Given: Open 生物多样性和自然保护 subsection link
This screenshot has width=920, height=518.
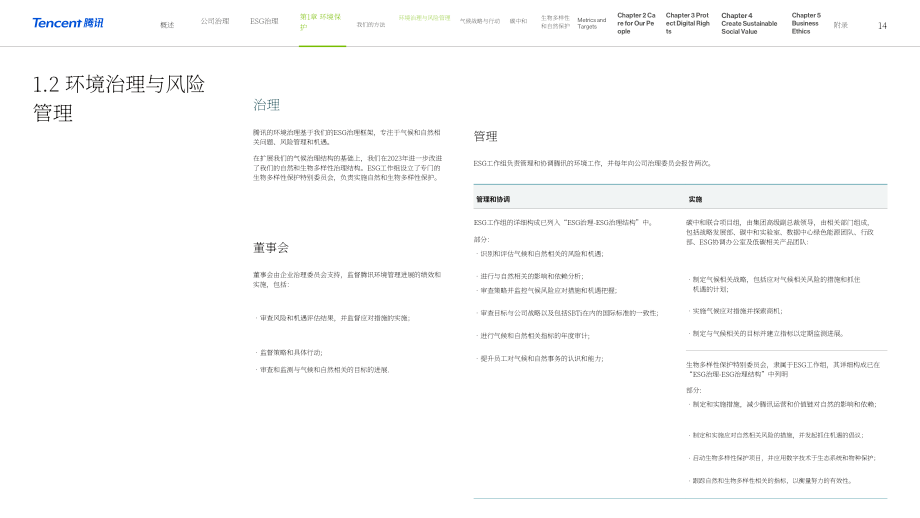Looking at the screenshot, I should 555,22.
